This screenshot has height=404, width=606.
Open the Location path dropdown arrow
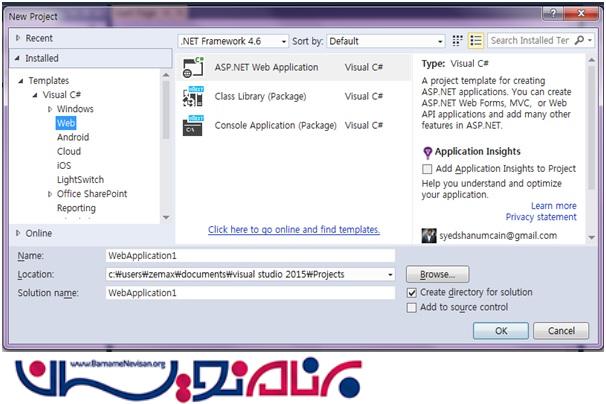pyautogui.click(x=390, y=274)
